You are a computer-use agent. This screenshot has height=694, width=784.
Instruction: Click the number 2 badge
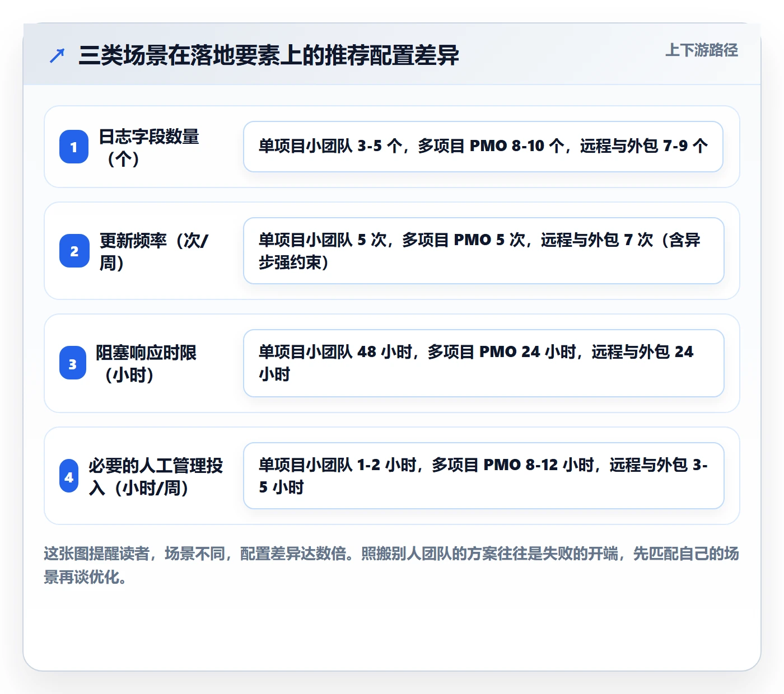click(74, 251)
